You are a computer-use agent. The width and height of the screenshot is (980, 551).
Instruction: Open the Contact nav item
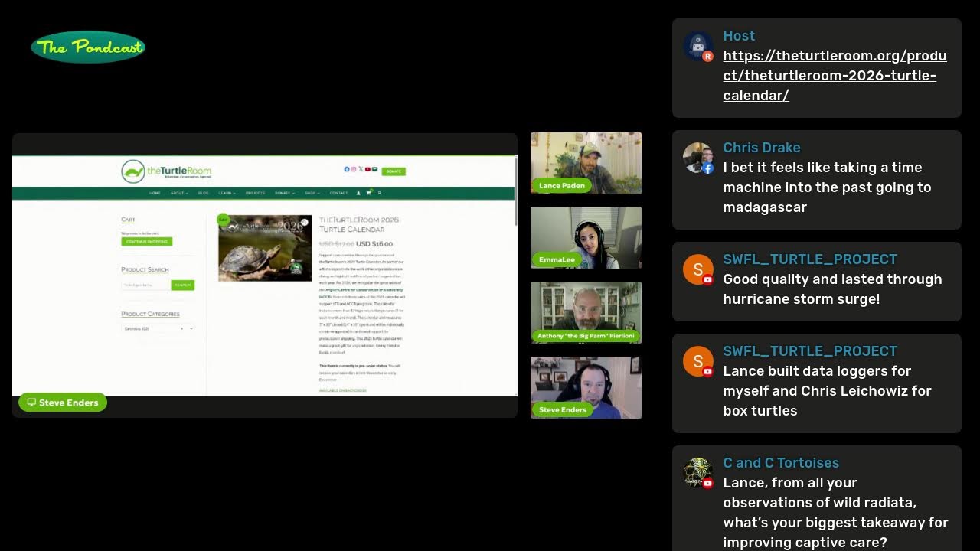tap(338, 193)
